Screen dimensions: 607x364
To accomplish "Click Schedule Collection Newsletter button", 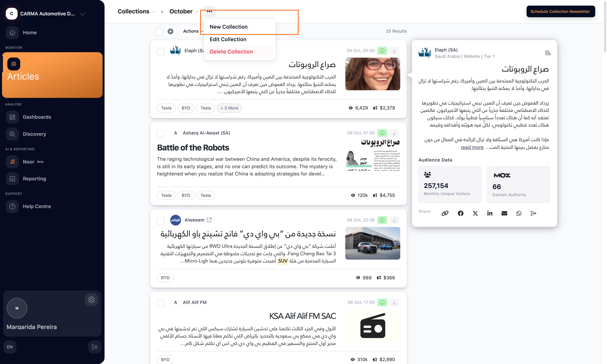I will [560, 11].
